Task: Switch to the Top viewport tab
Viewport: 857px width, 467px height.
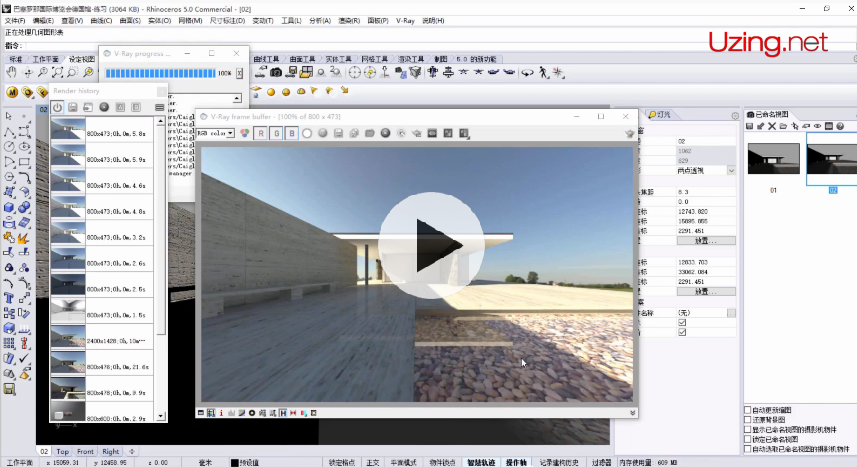Action: [x=63, y=452]
